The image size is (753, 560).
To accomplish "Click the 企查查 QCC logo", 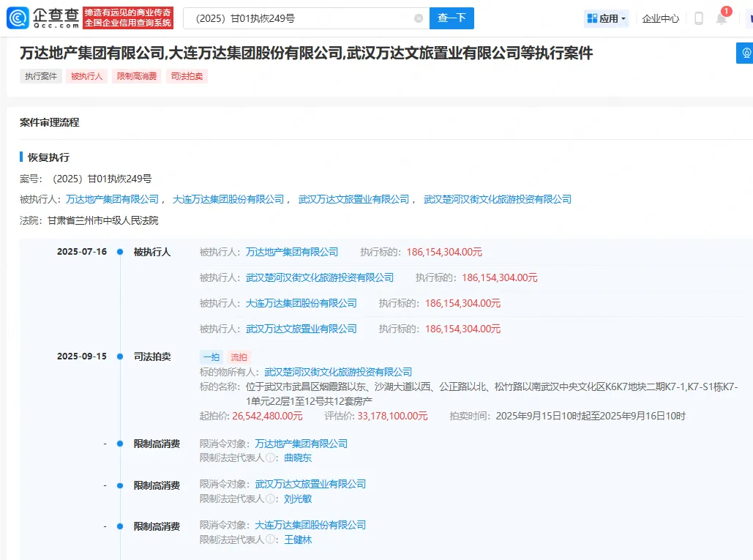I will (x=45, y=16).
